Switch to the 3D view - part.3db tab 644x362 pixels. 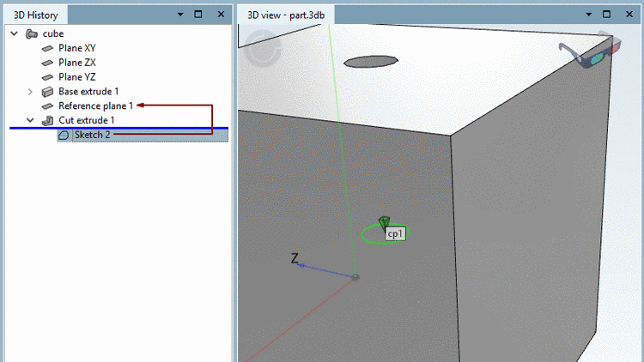(286, 15)
